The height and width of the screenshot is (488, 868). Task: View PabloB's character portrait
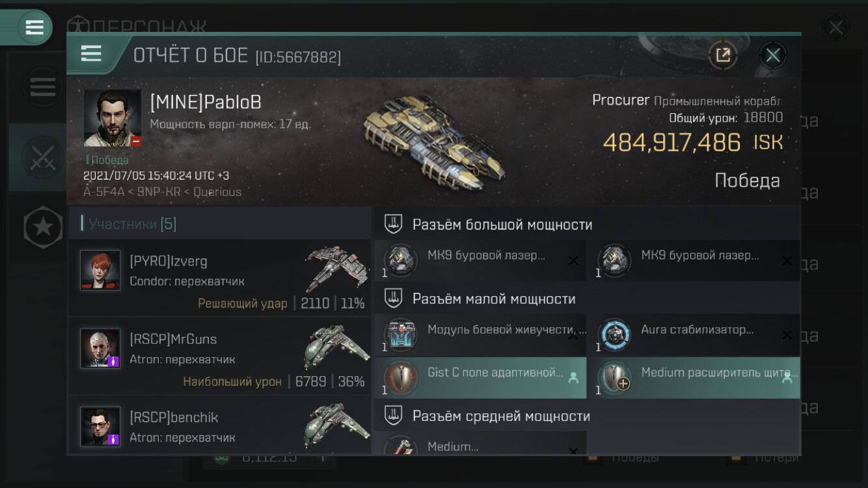click(113, 118)
